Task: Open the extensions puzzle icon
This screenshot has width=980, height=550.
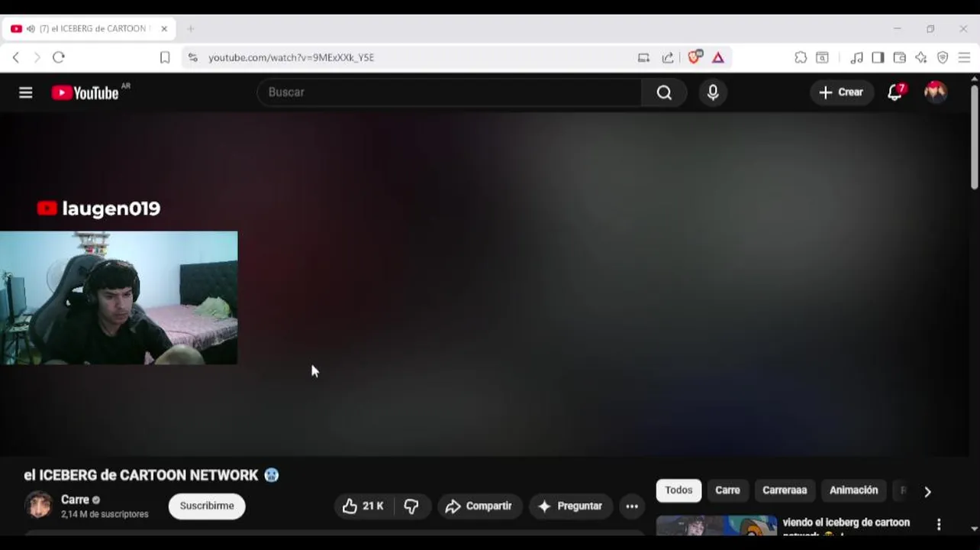Action: (x=801, y=57)
